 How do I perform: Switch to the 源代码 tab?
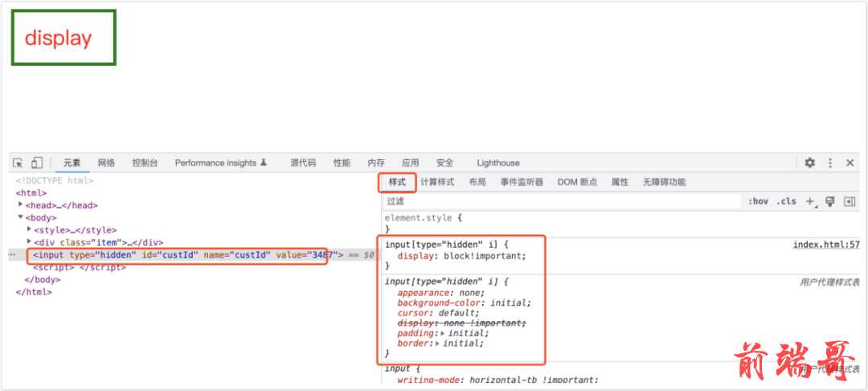click(303, 163)
